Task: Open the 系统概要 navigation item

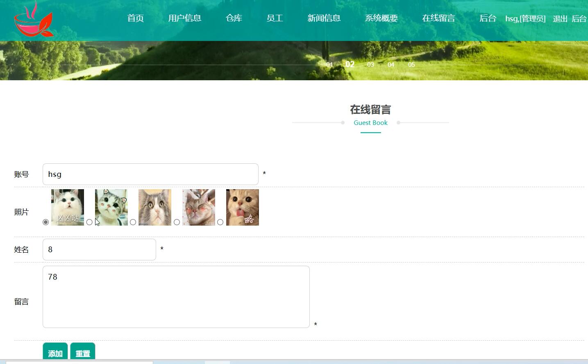Action: tap(381, 18)
